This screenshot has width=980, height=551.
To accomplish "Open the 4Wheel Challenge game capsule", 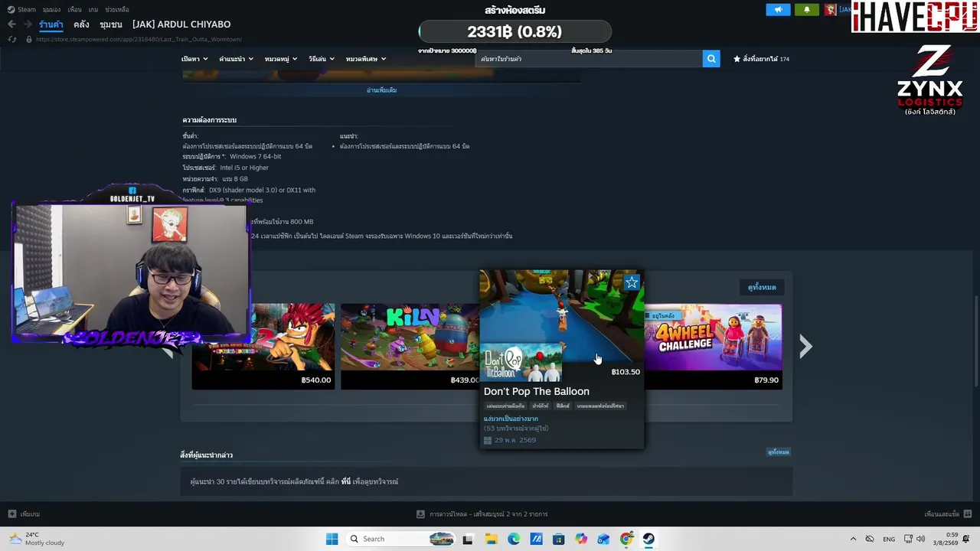I will [713, 346].
